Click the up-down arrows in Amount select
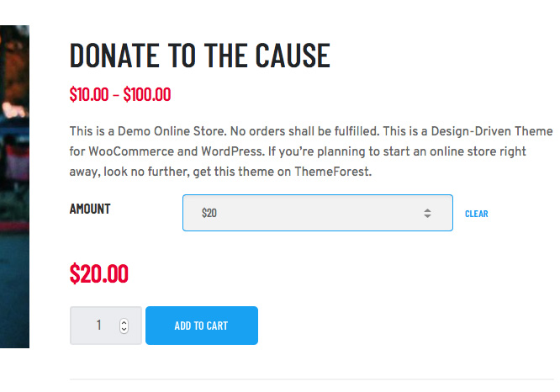This screenshot has width=560, height=392. (427, 214)
